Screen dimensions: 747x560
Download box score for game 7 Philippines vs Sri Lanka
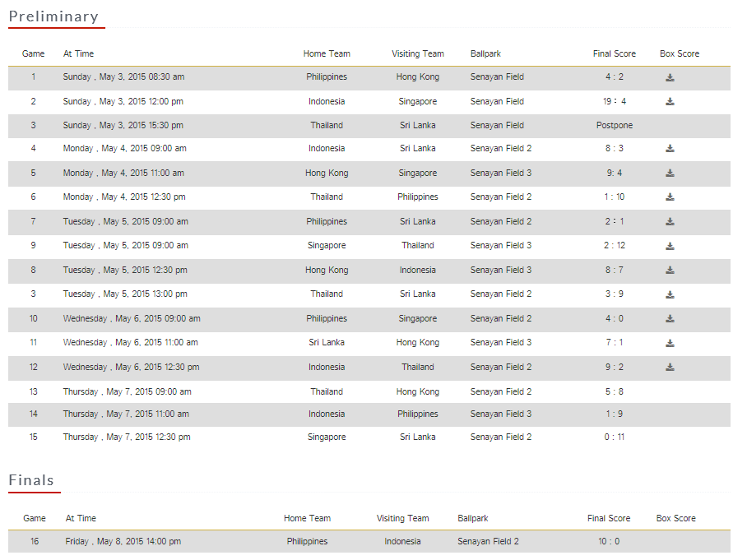pyautogui.click(x=670, y=221)
